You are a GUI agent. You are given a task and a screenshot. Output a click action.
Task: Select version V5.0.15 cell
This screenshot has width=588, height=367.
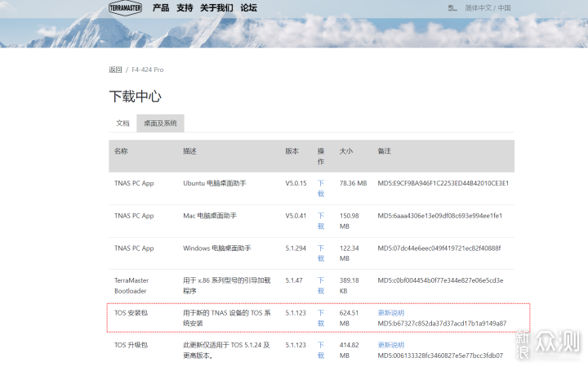click(296, 183)
